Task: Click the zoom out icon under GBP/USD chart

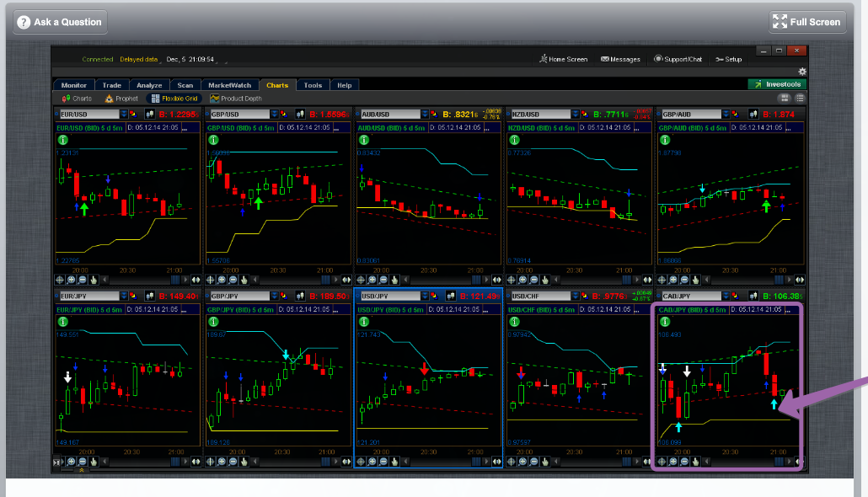Action: [233, 280]
